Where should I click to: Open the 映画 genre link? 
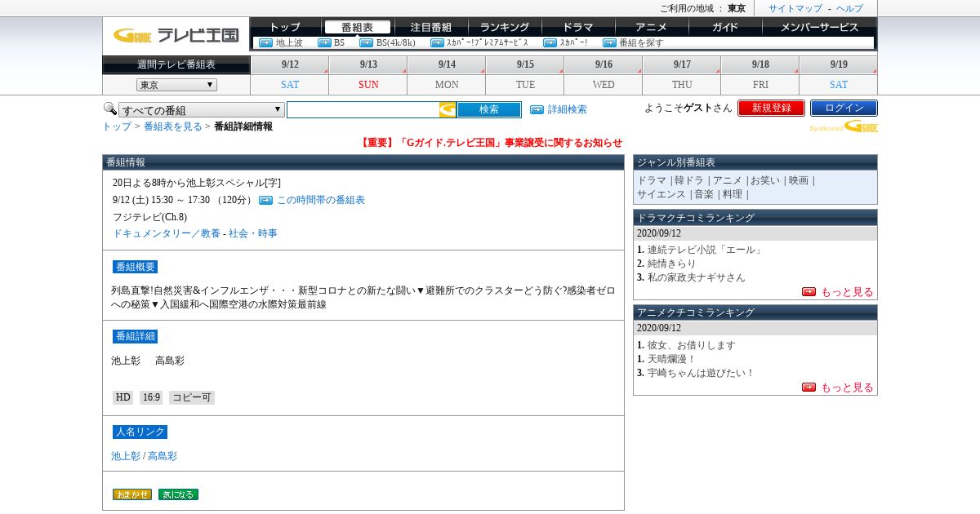799,180
